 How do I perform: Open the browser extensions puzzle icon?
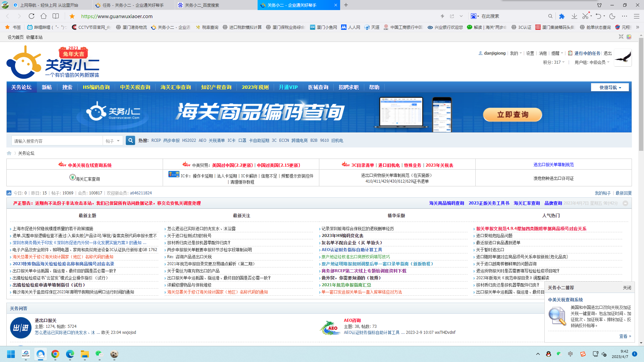(x=562, y=16)
